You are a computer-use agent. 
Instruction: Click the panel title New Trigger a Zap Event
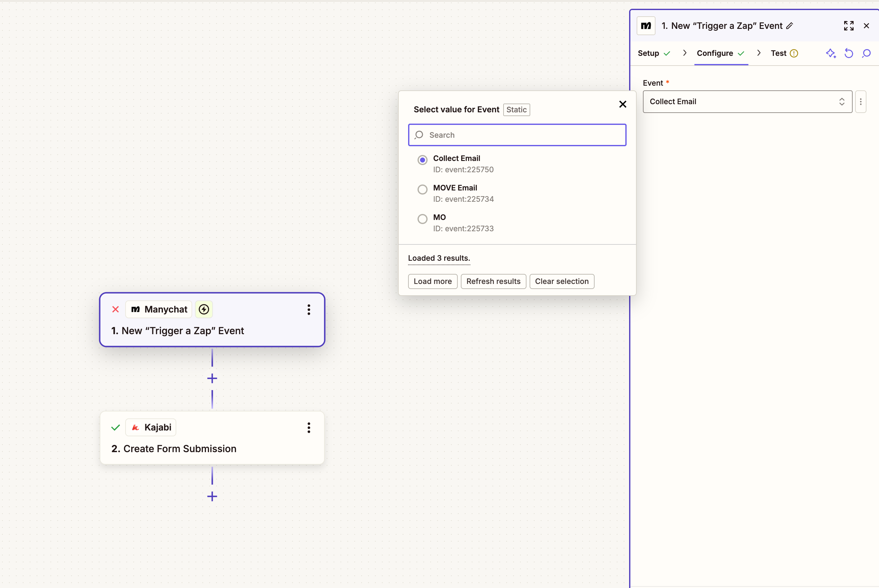tap(722, 26)
